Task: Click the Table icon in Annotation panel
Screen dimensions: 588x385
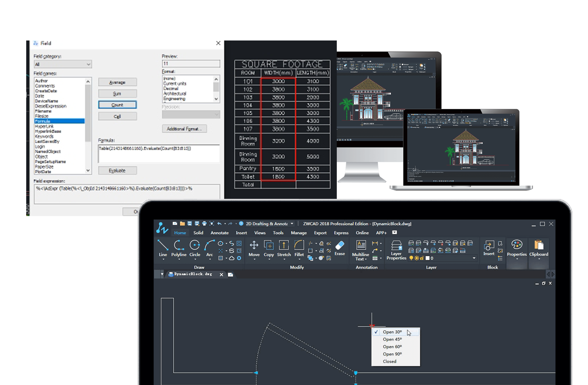Action: pos(375,258)
